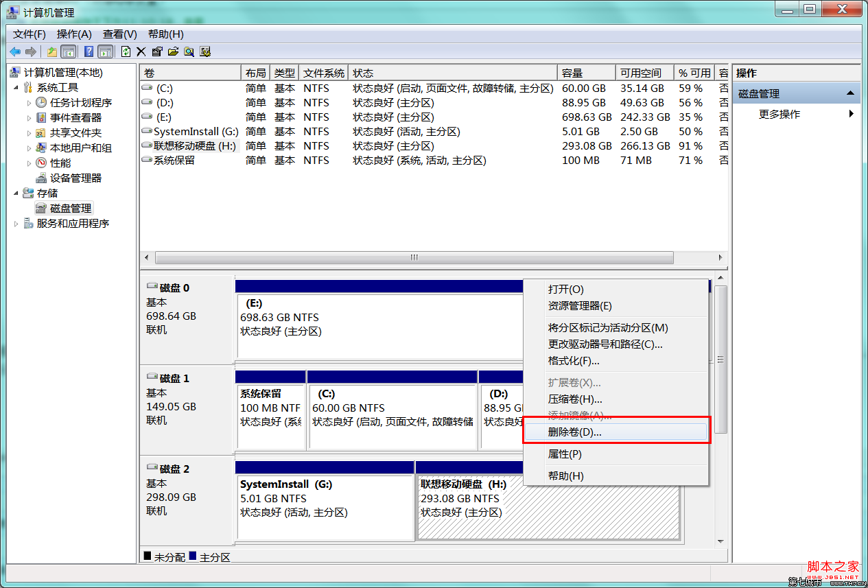Click the Delete volume X icon
The width and height of the screenshot is (868, 588).
[140, 51]
